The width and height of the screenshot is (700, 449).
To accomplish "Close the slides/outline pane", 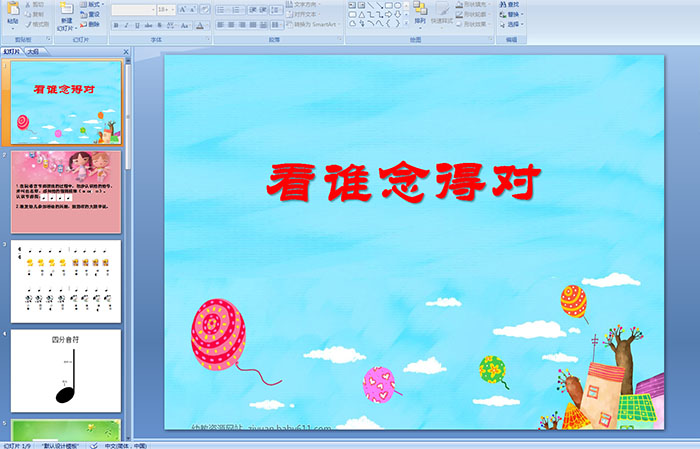I will point(126,52).
